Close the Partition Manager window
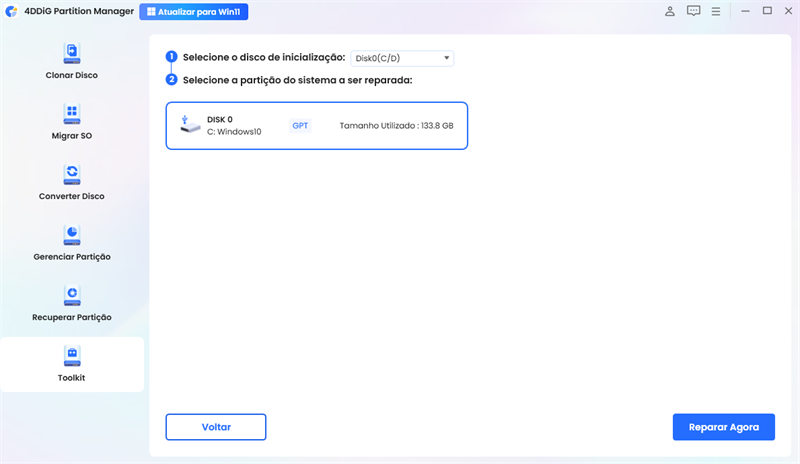Screen dimensions: 800x464 click(x=788, y=11)
